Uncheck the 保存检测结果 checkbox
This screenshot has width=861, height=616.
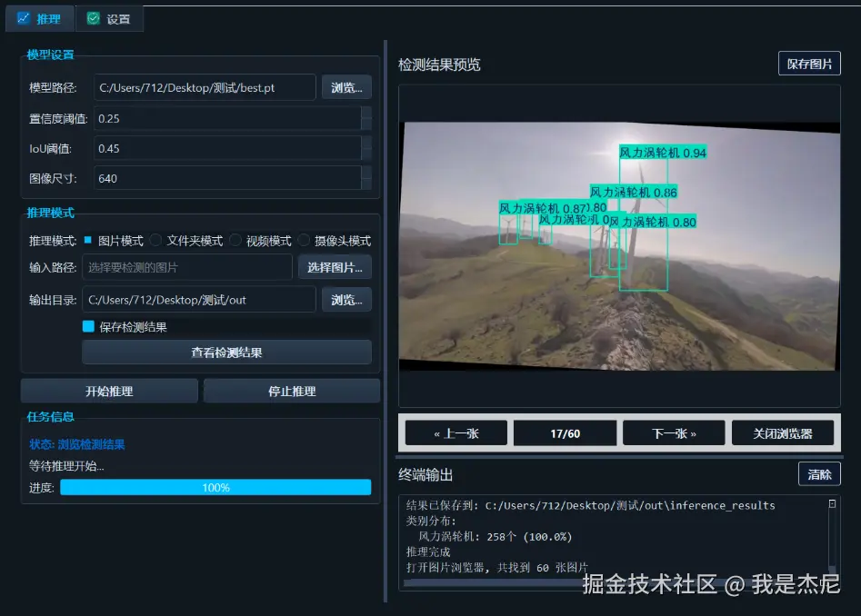tap(88, 324)
